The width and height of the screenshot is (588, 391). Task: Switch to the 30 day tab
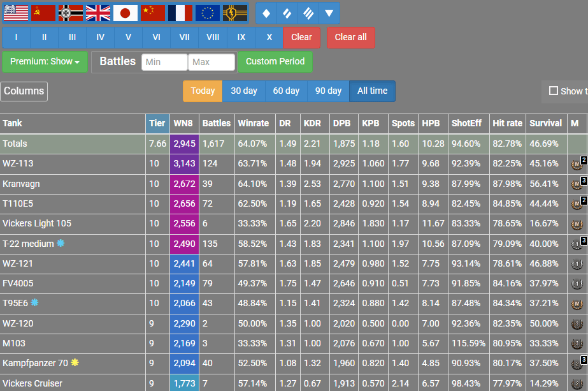tap(244, 91)
